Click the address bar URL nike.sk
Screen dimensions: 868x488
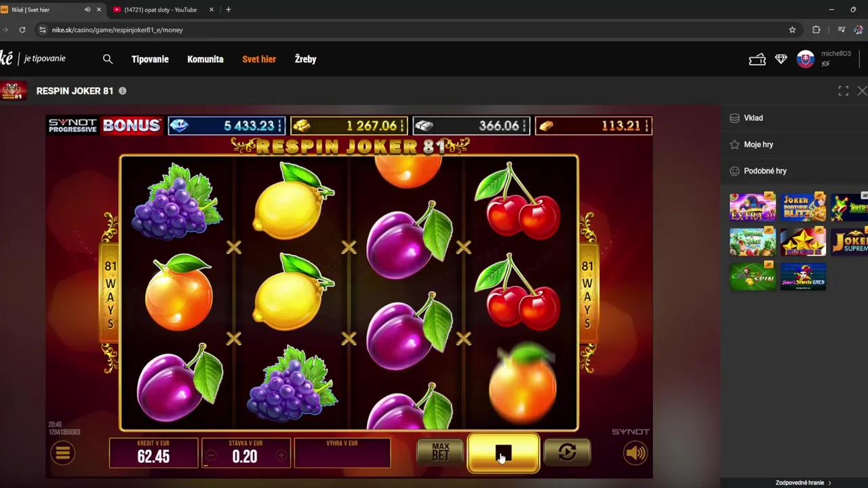pyautogui.click(x=117, y=30)
